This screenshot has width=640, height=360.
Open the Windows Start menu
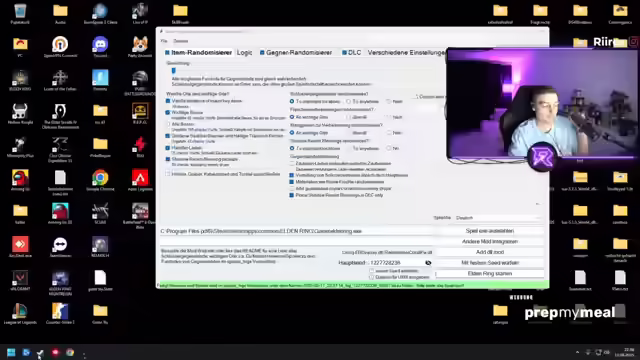(x=11, y=352)
